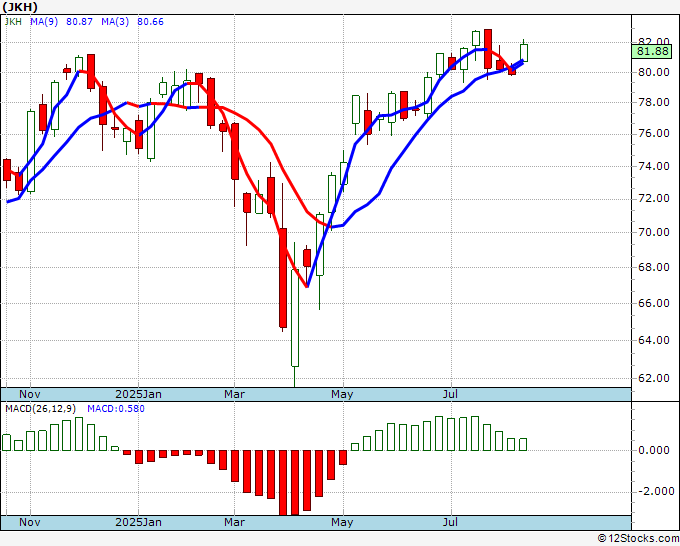The height and width of the screenshot is (546, 680).
Task: Click 2025Jan on the price chart time axis
Action: coord(138,394)
